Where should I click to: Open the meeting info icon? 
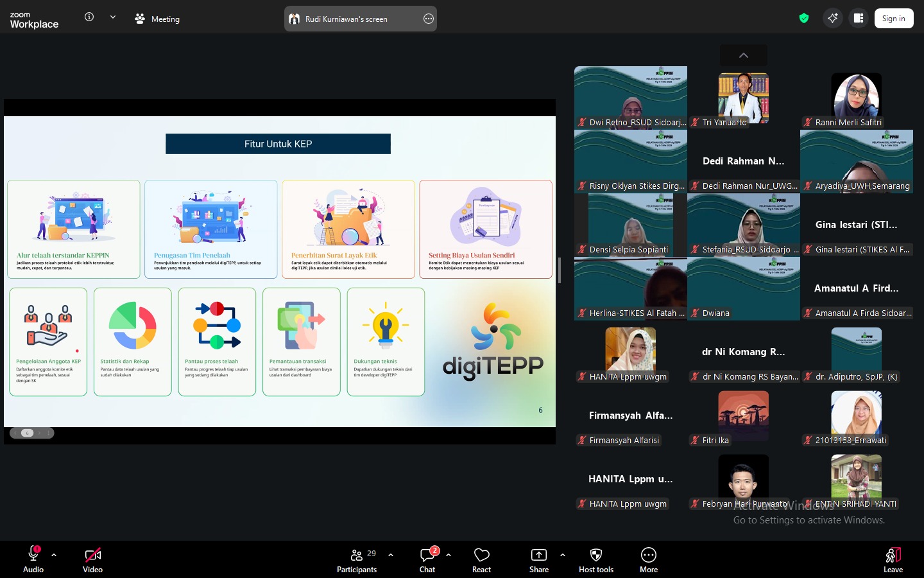point(89,17)
